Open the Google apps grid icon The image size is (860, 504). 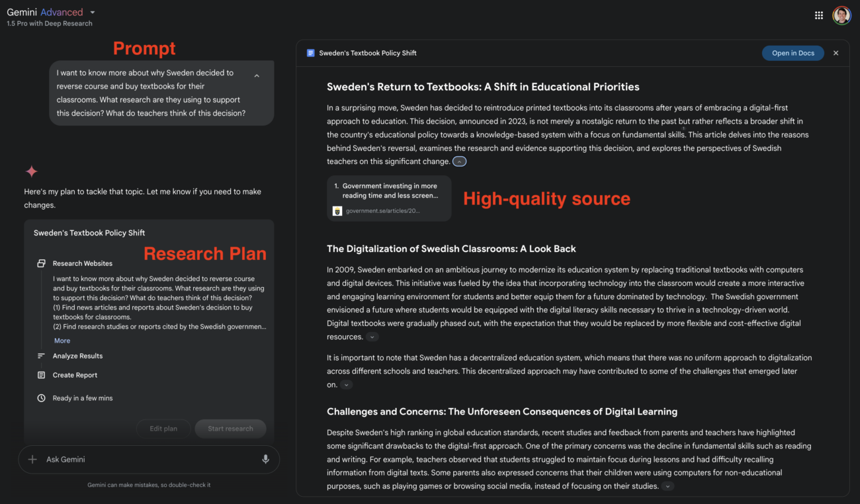(819, 15)
